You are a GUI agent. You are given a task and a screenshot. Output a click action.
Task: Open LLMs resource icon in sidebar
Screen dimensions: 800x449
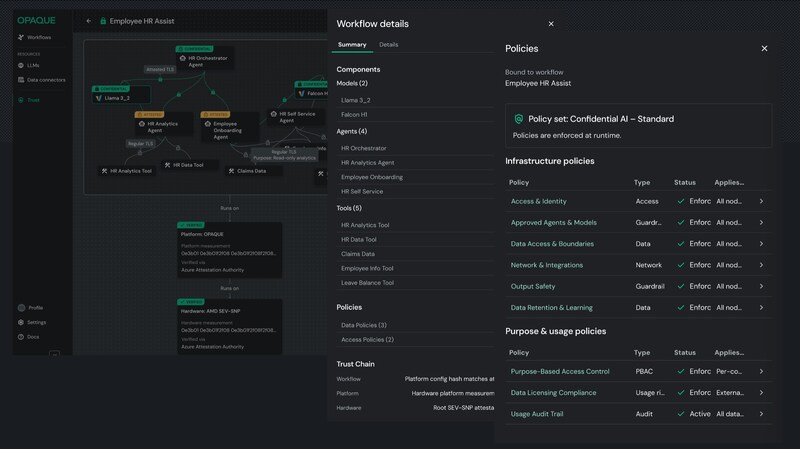click(21, 65)
